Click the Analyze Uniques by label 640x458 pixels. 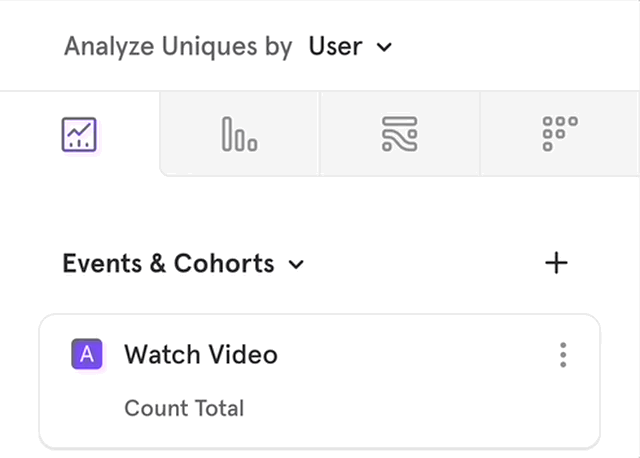coord(178,46)
